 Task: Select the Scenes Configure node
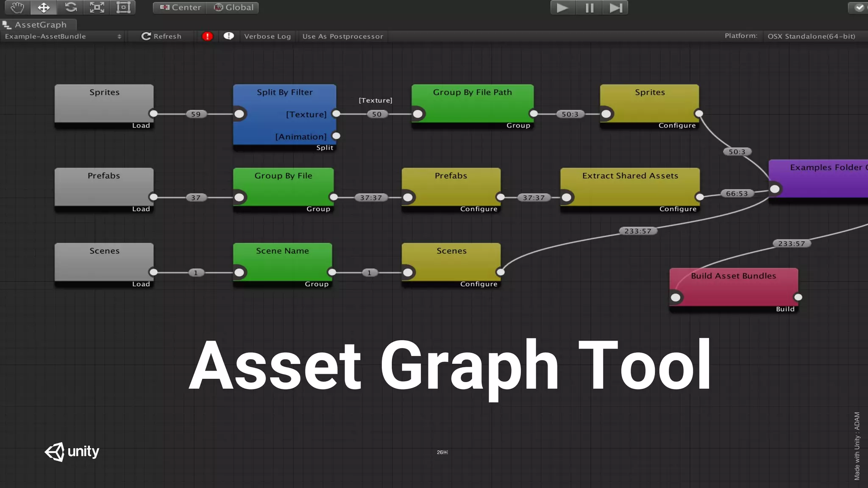pos(451,265)
